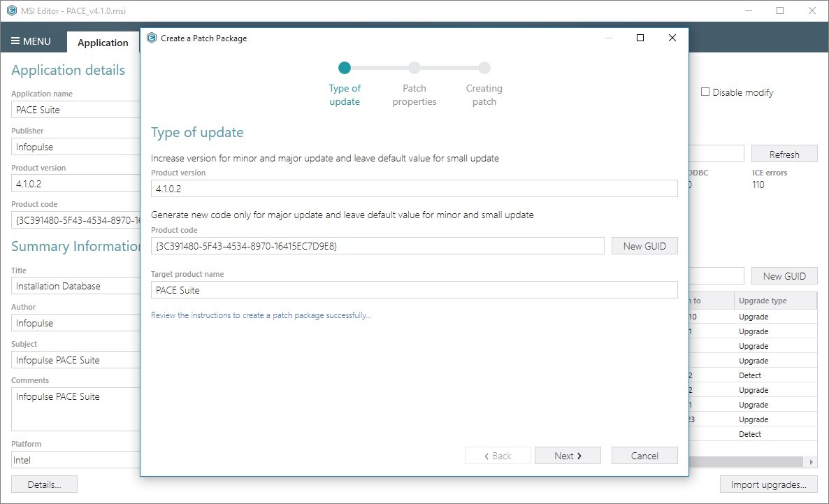Minimize the MSI Editor main window
The width and height of the screenshot is (829, 504).
(749, 10)
